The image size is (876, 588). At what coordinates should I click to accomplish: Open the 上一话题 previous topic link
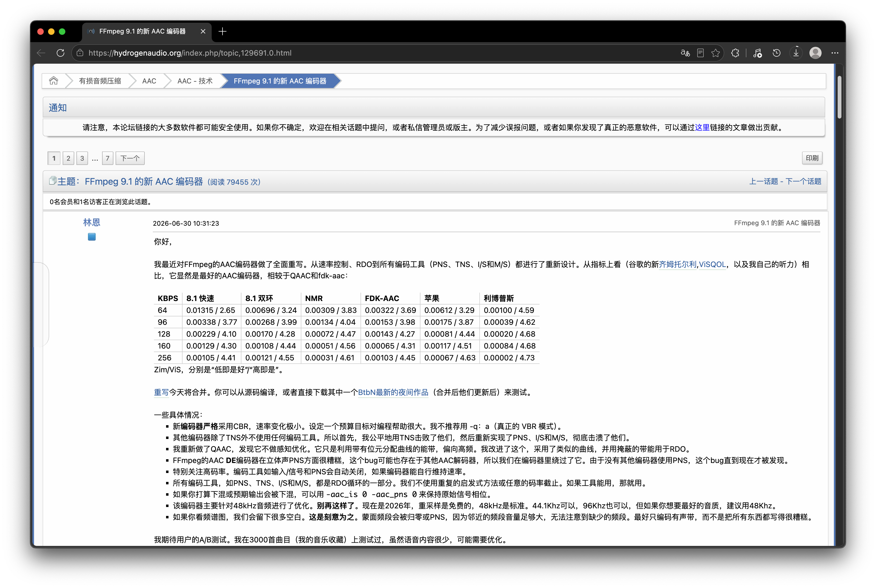[x=763, y=181]
